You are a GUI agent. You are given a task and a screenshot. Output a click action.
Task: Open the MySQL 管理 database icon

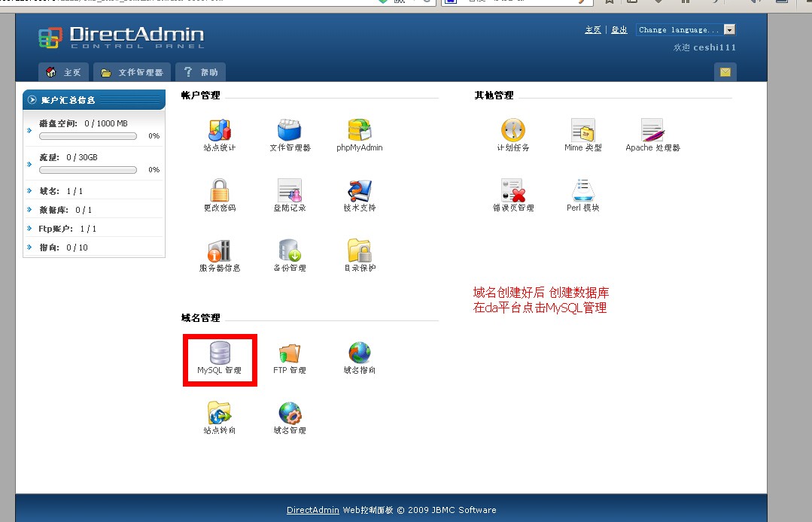[x=220, y=353]
